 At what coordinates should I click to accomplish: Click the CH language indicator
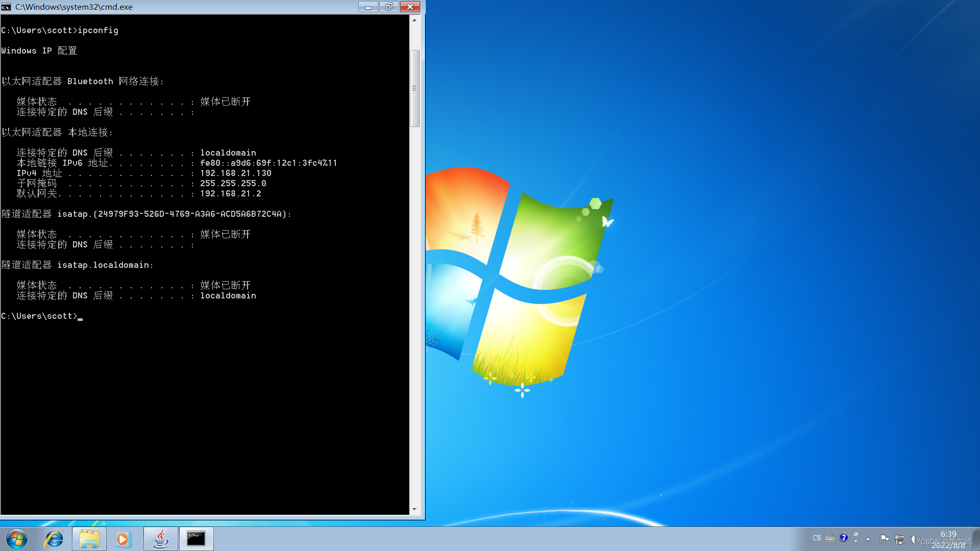(817, 538)
